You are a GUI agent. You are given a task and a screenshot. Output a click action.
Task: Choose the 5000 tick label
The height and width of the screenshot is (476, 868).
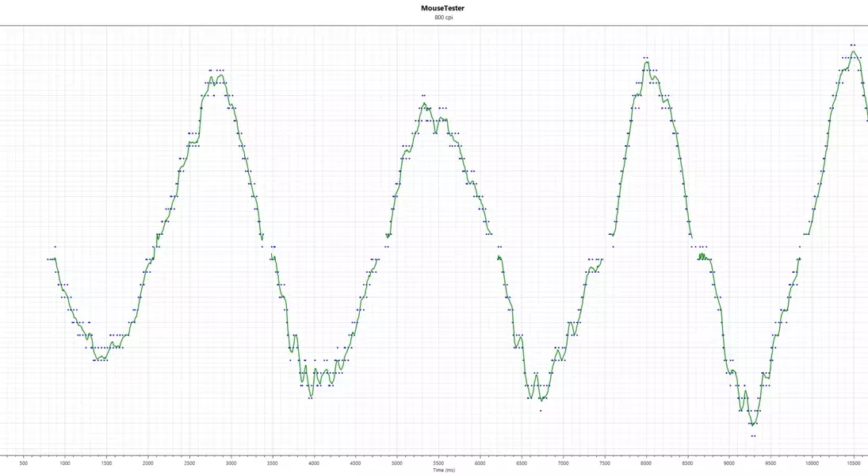397,463
